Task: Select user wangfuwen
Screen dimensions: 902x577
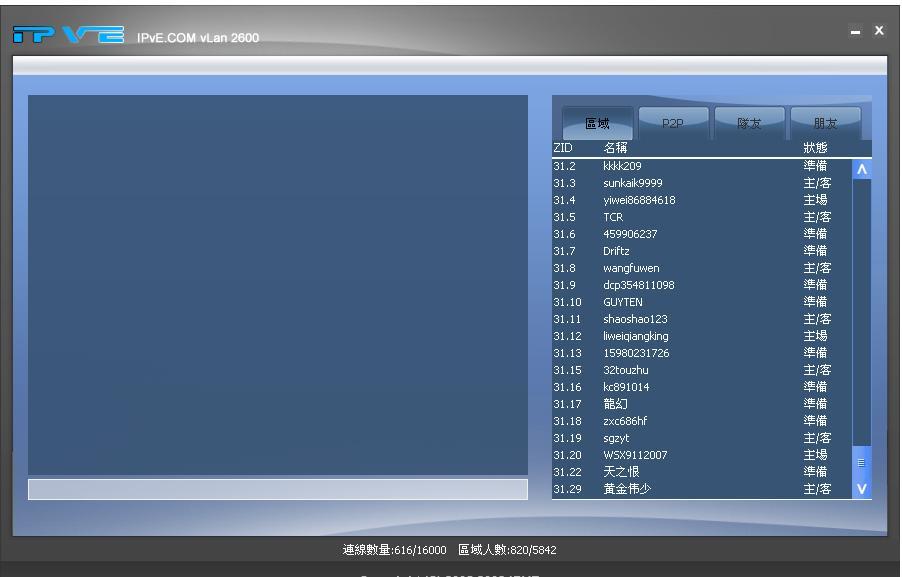Action: pyautogui.click(x=702, y=268)
